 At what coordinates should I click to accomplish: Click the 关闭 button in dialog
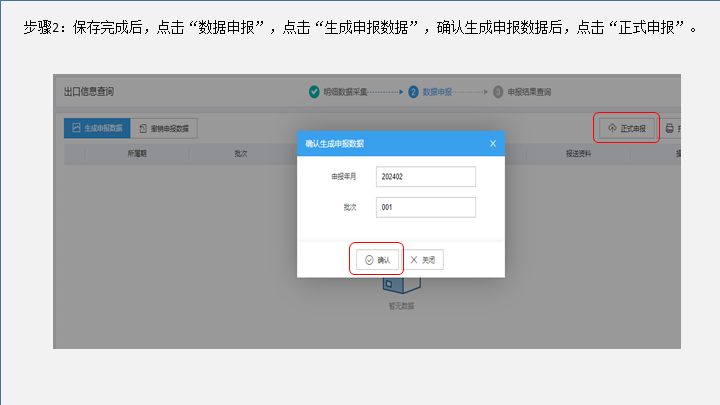[x=423, y=260]
